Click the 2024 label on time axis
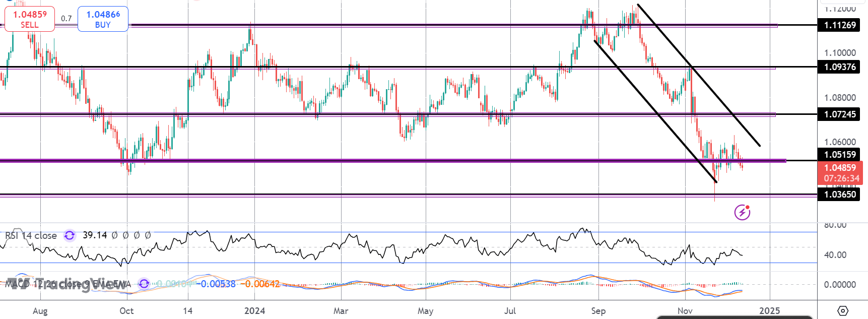The image size is (868, 319). click(x=254, y=310)
